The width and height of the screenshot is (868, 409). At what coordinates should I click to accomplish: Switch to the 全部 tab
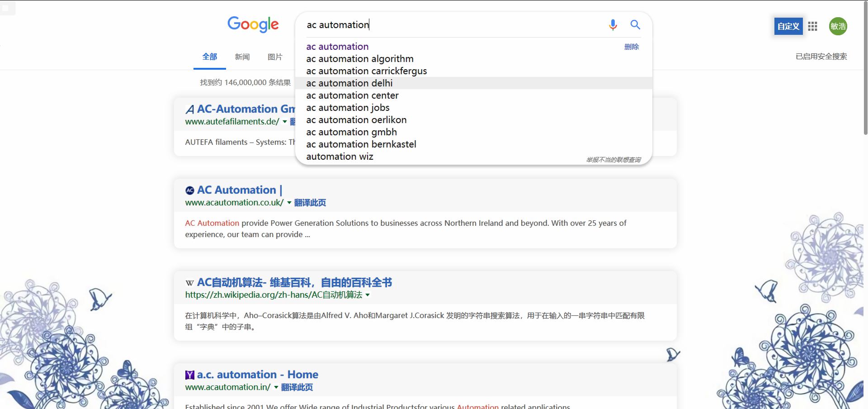coord(210,57)
